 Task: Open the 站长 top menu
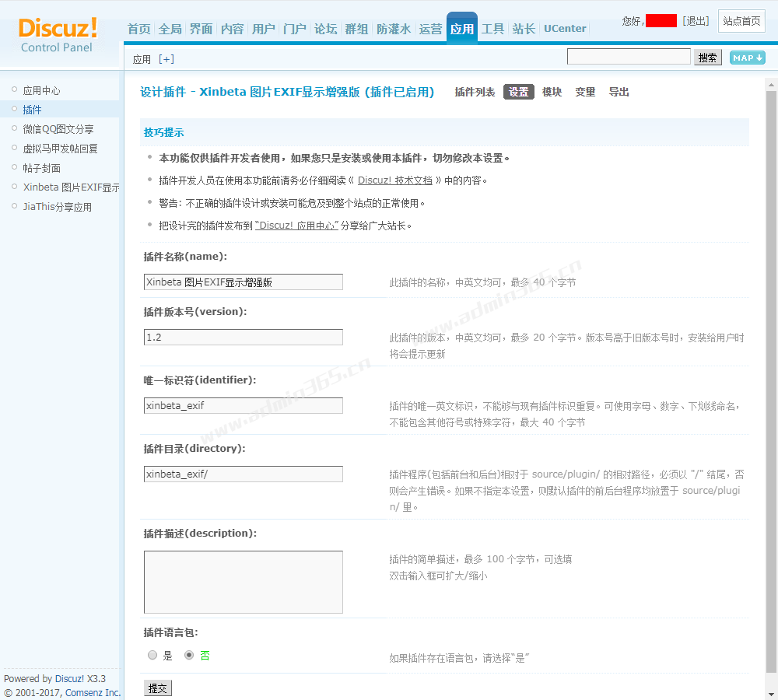point(524,29)
